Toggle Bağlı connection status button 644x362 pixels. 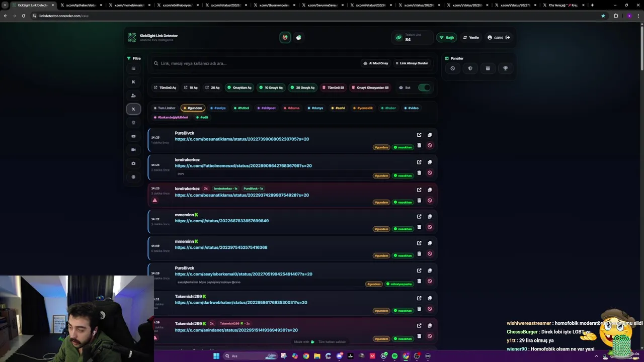point(447,37)
